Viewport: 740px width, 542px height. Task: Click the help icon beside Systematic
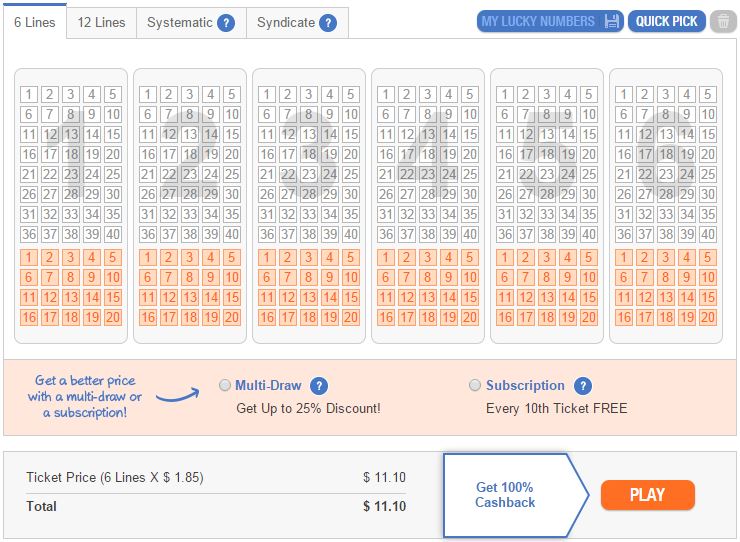tap(226, 23)
